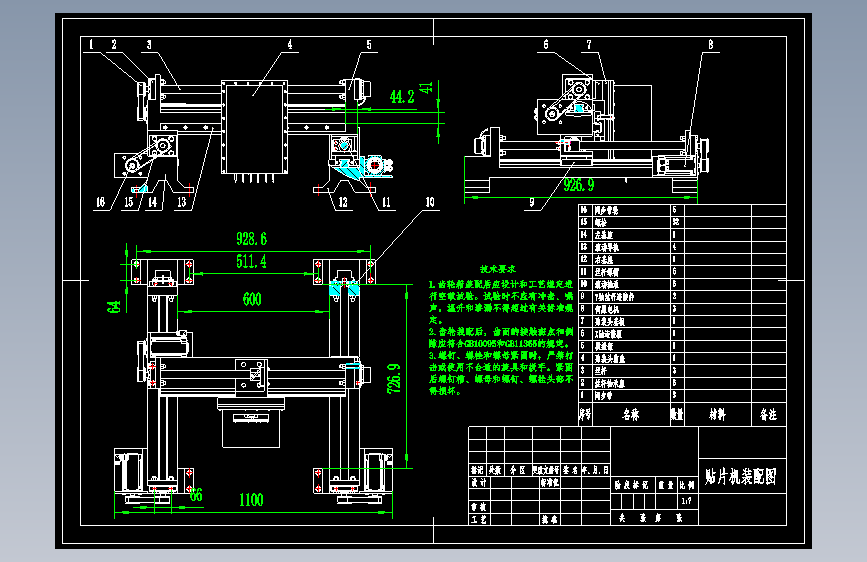Select the 928.6 overall width dimension
Viewport: 867px width, 562px height.
point(252,239)
